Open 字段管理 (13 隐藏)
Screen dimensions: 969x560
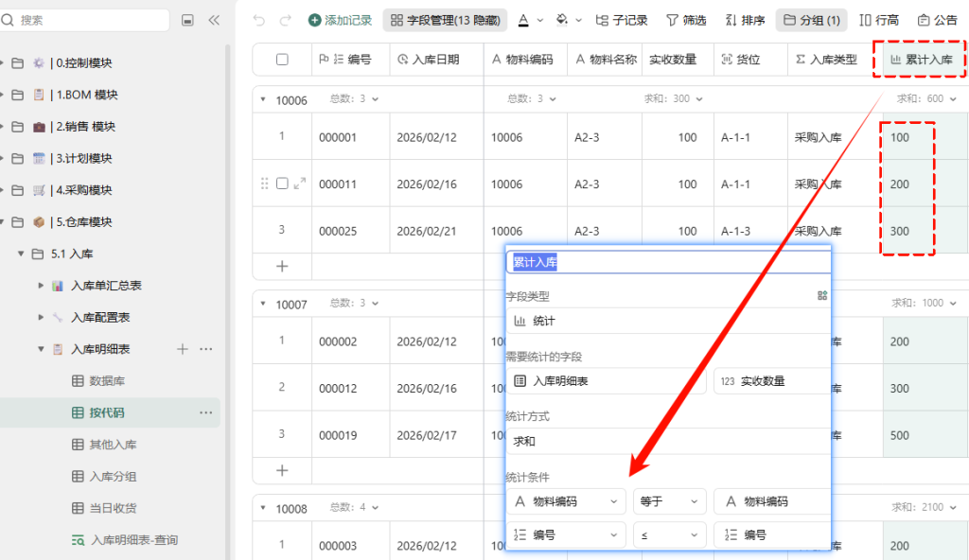coord(445,21)
